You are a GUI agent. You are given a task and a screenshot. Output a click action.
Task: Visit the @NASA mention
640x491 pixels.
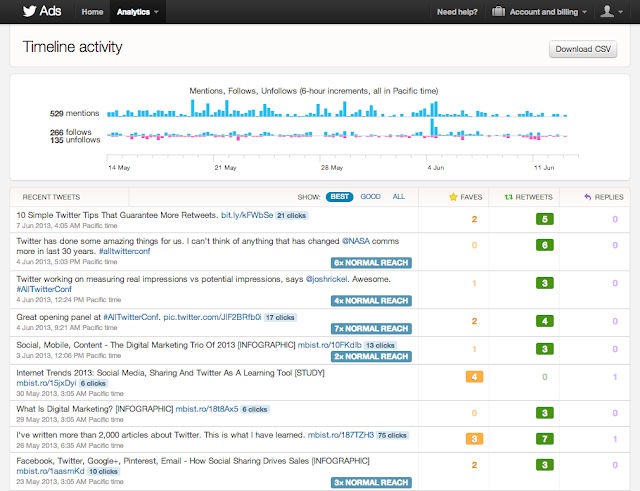point(356,241)
